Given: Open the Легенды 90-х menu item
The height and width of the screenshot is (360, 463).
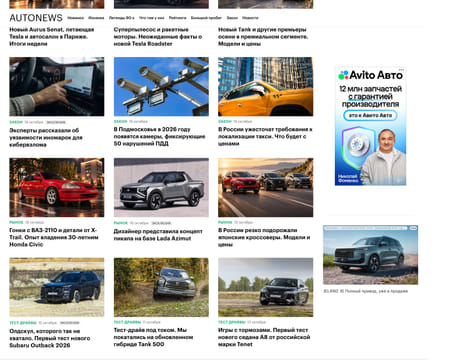Looking at the screenshot, I should coord(122,18).
